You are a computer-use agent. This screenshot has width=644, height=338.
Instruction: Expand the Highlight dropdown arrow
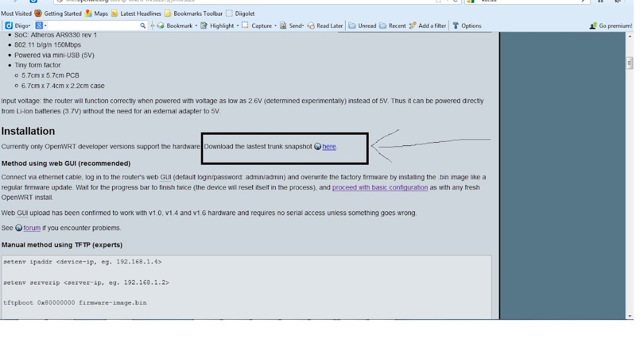[x=237, y=26]
